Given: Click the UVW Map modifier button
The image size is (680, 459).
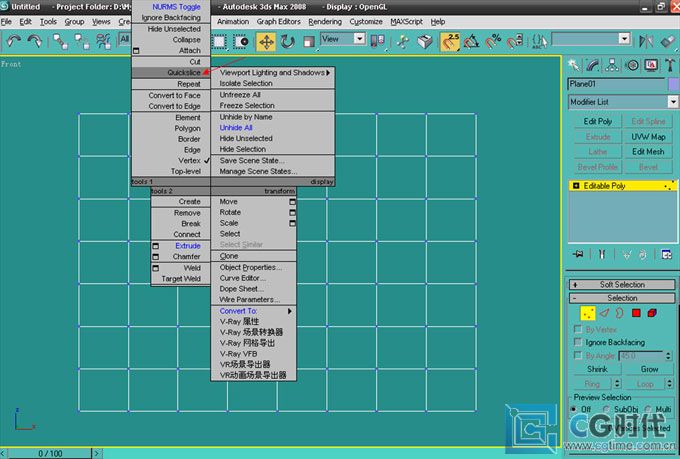Looking at the screenshot, I should (x=648, y=136).
